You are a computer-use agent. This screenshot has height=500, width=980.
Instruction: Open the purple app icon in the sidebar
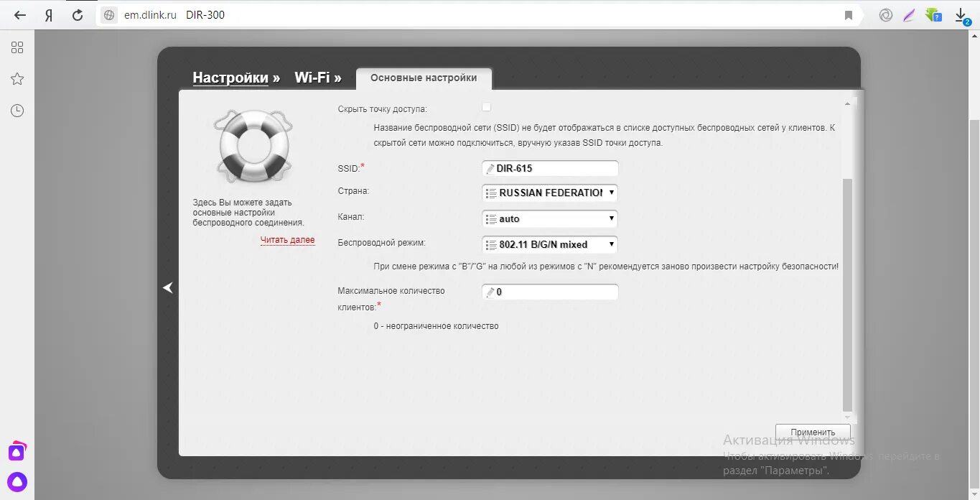point(17,451)
